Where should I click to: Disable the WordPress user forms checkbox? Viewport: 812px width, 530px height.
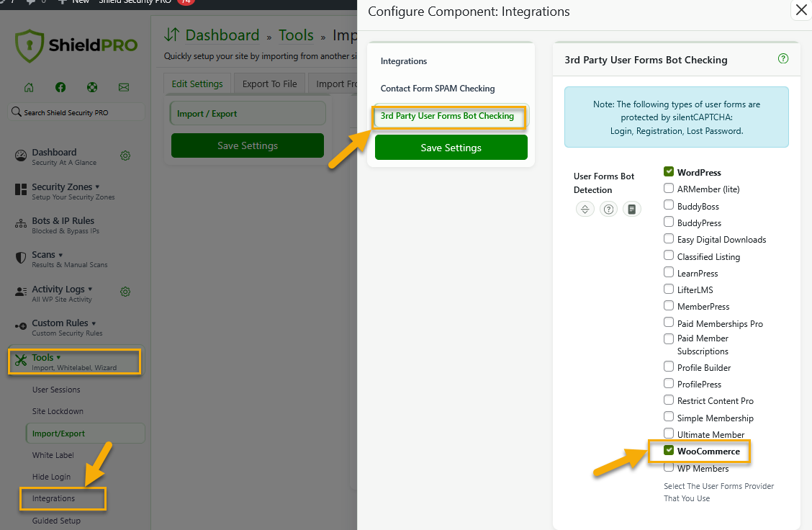click(669, 171)
